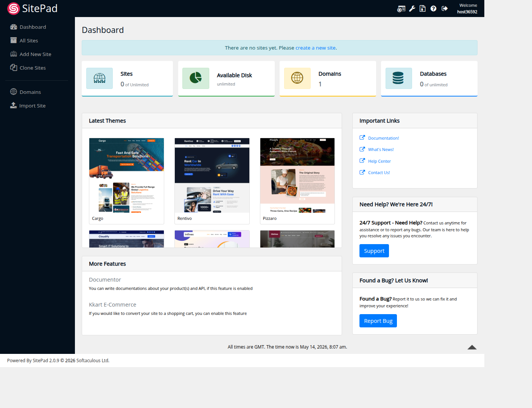Click the external-link icon beside Contact Us!
This screenshot has width=532, height=408.
click(x=362, y=172)
